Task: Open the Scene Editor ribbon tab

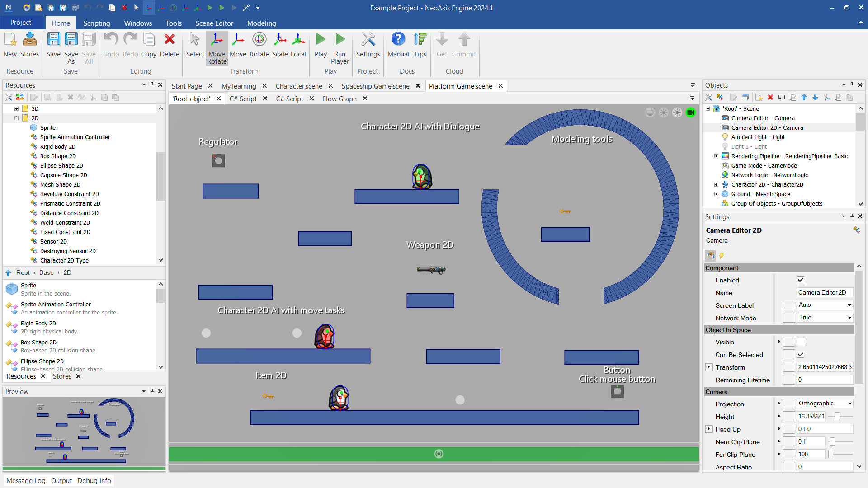Action: 214,23
